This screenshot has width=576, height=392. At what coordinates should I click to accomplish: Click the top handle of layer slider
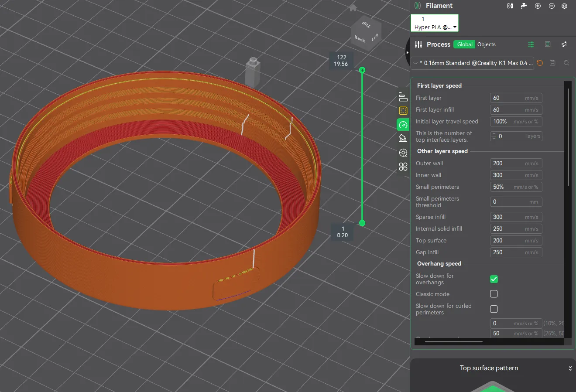(362, 70)
